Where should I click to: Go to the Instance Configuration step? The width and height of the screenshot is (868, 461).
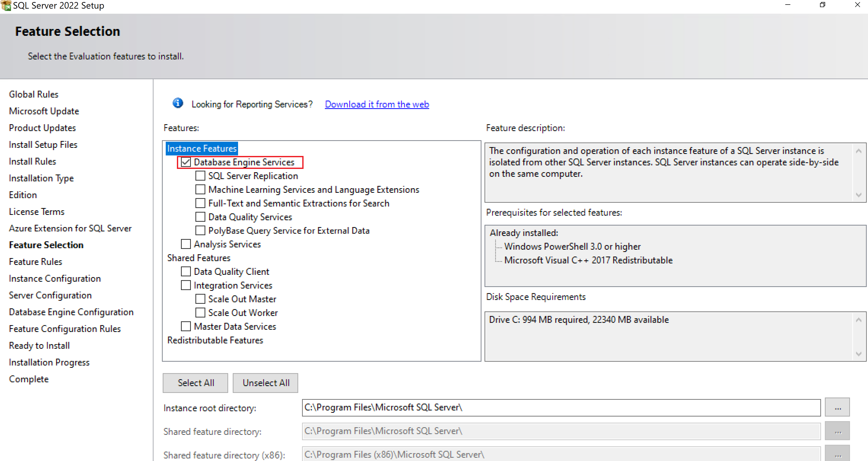pos(55,279)
